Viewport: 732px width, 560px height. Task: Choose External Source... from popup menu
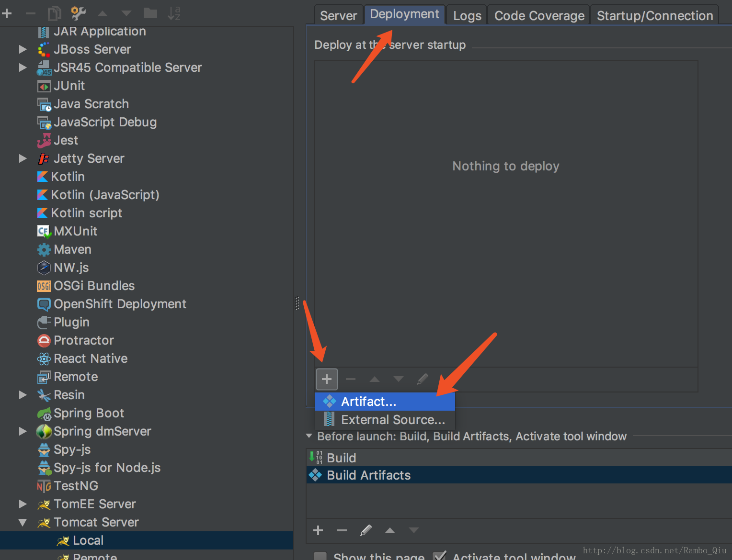point(385,420)
